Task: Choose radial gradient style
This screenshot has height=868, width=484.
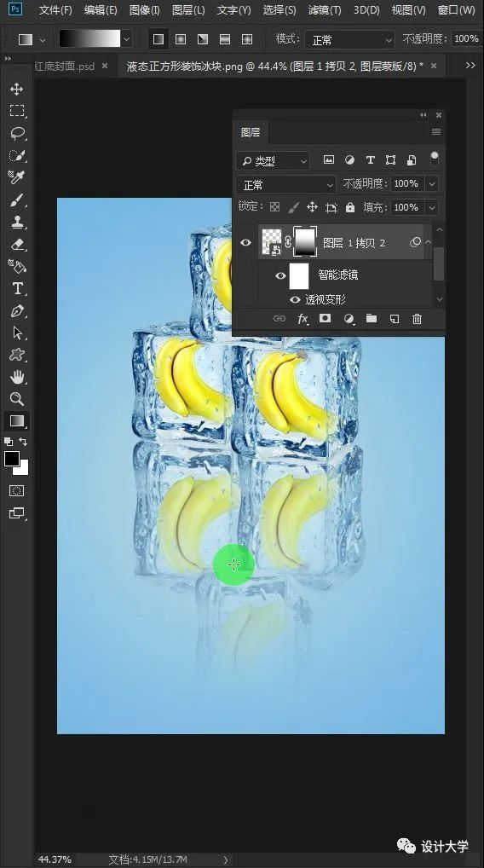Action: click(181, 39)
